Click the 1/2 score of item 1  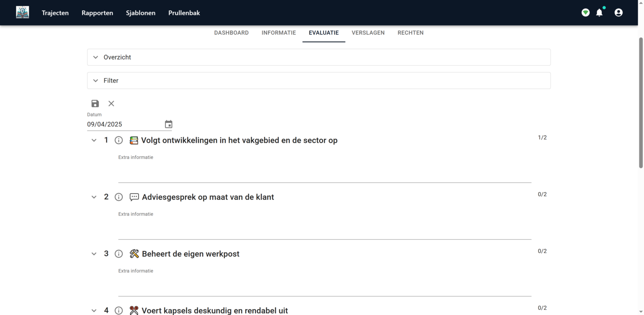pyautogui.click(x=542, y=137)
